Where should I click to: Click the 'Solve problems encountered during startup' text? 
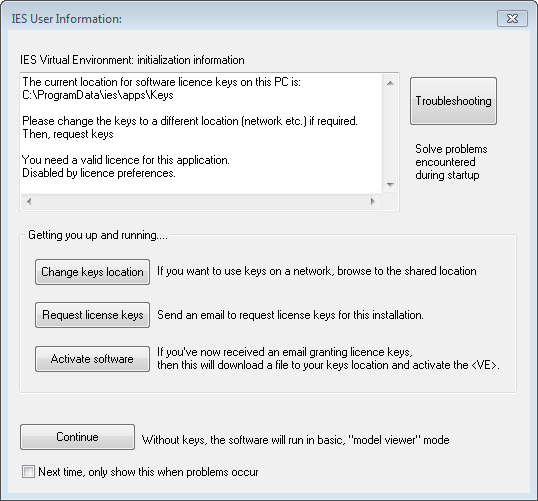pyautogui.click(x=451, y=162)
